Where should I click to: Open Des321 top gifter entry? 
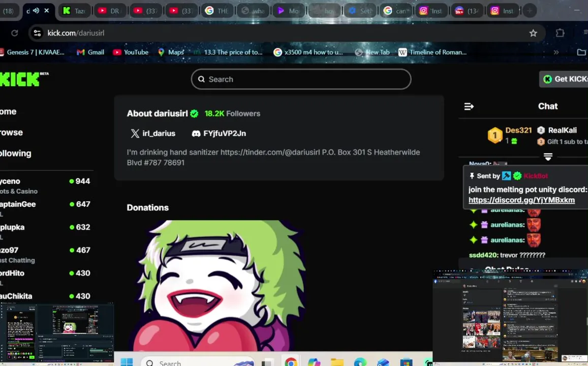(510, 135)
